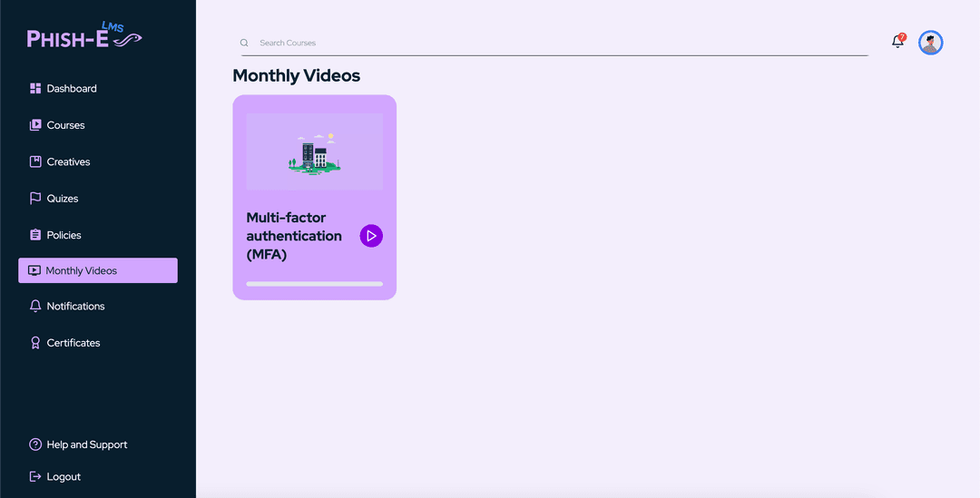
Task: Click the Policies clipboard icon
Action: tap(35, 235)
